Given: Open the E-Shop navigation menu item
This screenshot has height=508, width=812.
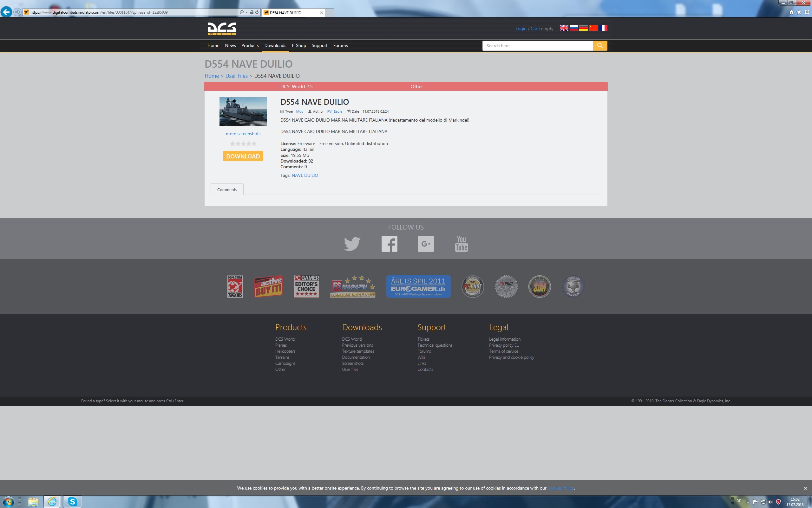Looking at the screenshot, I should click(x=298, y=45).
